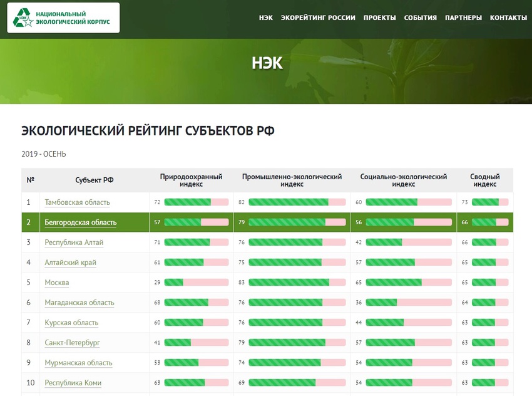Image resolution: width=532 pixels, height=396 pixels.
Task: Click value 61 in Алтайский край row
Action: pyautogui.click(x=157, y=262)
